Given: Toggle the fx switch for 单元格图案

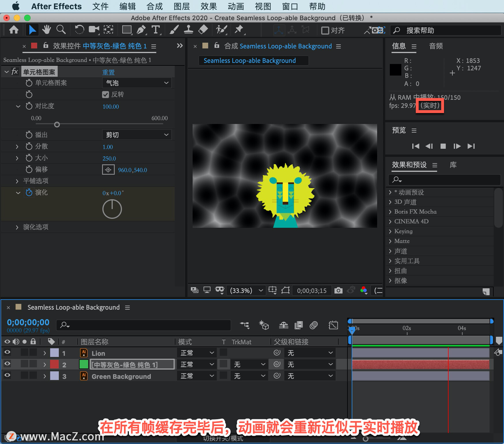Looking at the screenshot, I should coord(15,72).
